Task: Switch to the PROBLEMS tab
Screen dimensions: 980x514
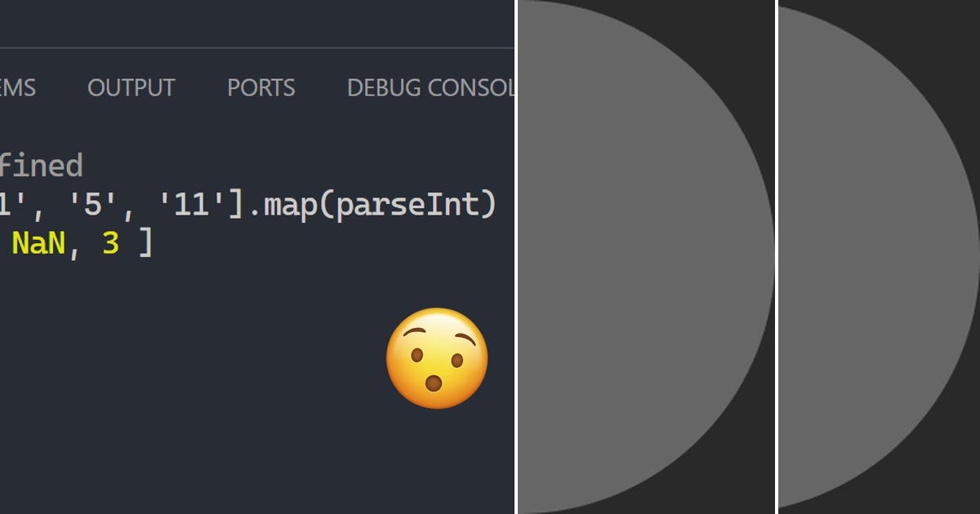Action: click(x=17, y=88)
